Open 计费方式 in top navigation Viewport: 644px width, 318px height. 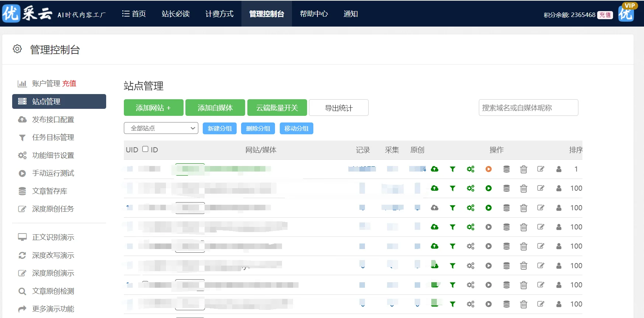click(219, 14)
